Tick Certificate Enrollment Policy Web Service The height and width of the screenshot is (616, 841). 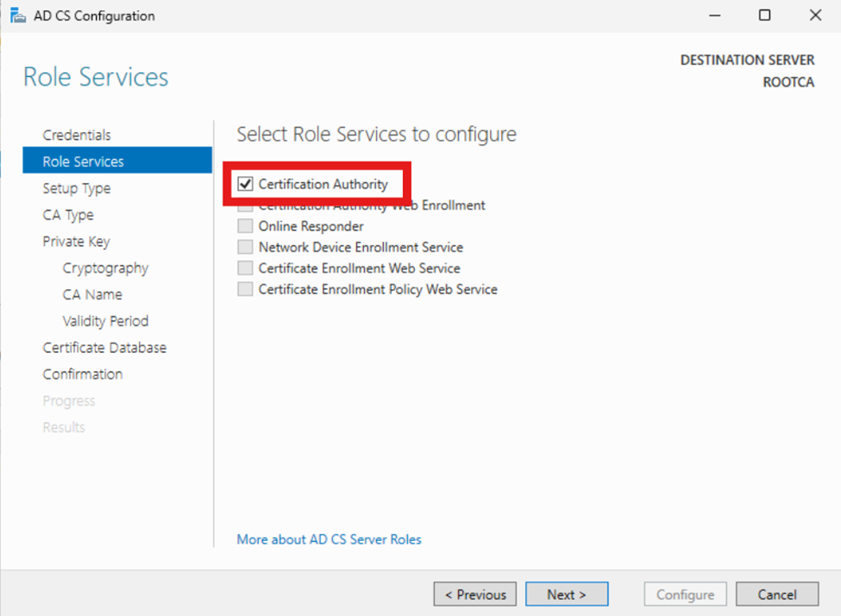click(x=246, y=289)
